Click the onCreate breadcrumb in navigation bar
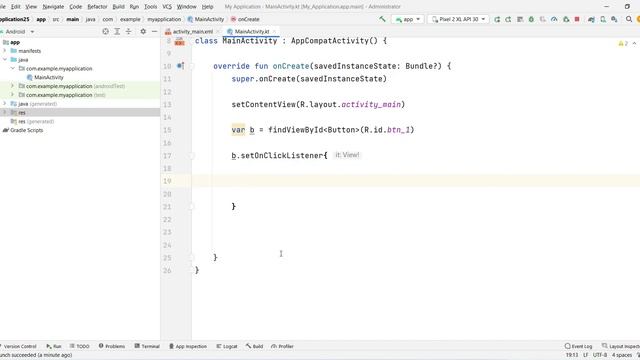 [245, 19]
